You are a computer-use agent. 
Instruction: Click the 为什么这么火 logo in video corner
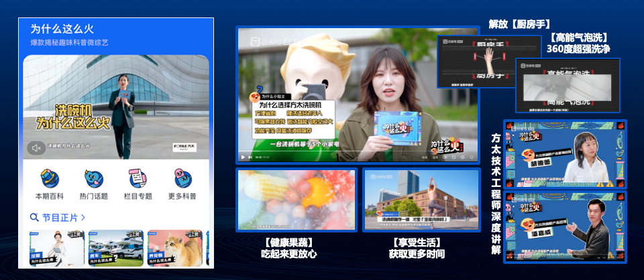[x=446, y=145]
